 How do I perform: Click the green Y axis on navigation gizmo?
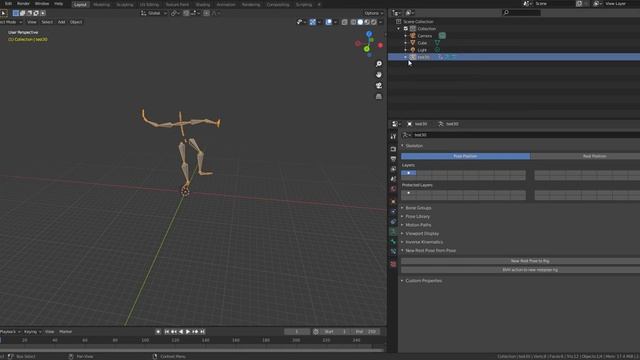pyautogui.click(x=367, y=49)
